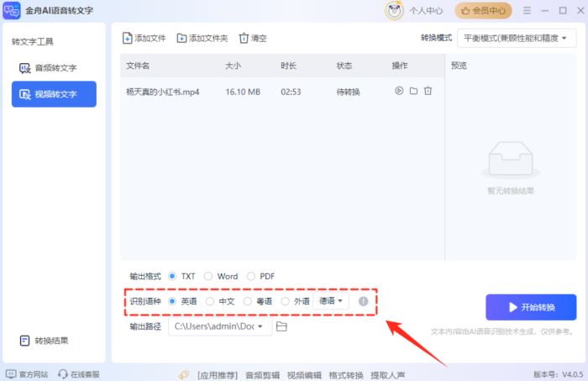The image size is (588, 381).
Task: Click the 状态 column header
Action: point(344,66)
